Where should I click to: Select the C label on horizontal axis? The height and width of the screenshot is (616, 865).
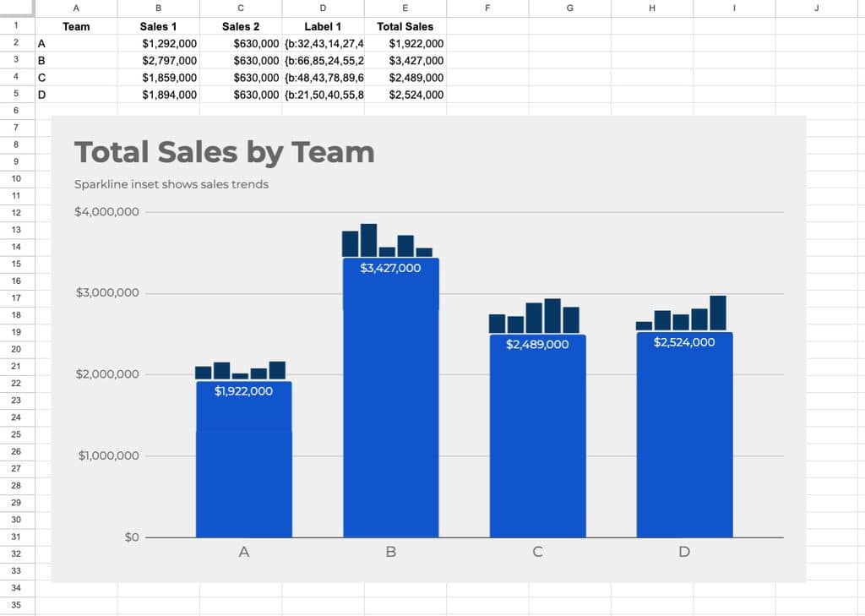537,552
